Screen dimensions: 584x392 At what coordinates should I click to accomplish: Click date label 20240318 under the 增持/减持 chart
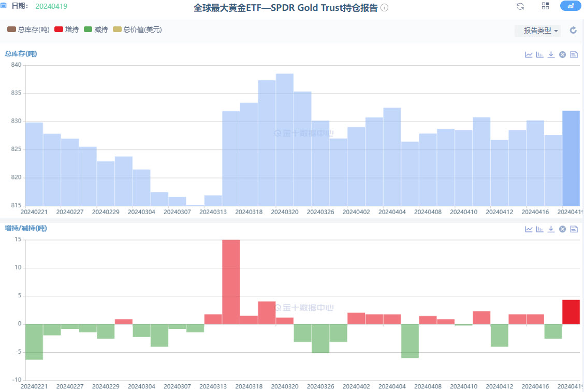pos(249,386)
